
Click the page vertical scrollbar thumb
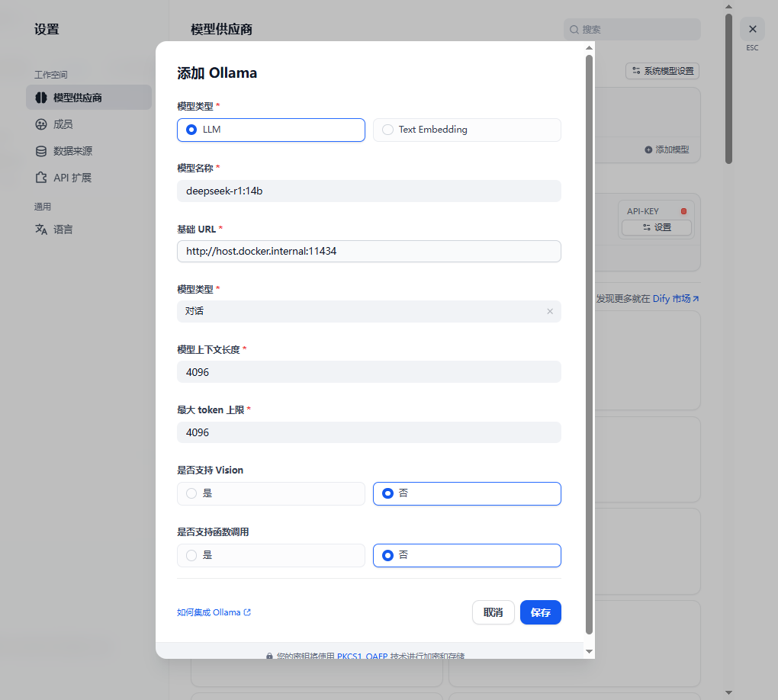click(x=728, y=88)
